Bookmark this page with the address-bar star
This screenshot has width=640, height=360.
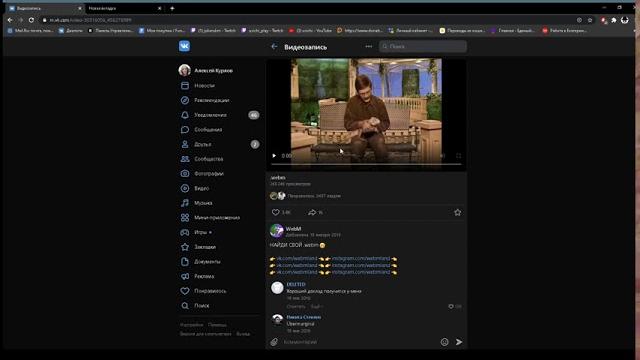590,20
